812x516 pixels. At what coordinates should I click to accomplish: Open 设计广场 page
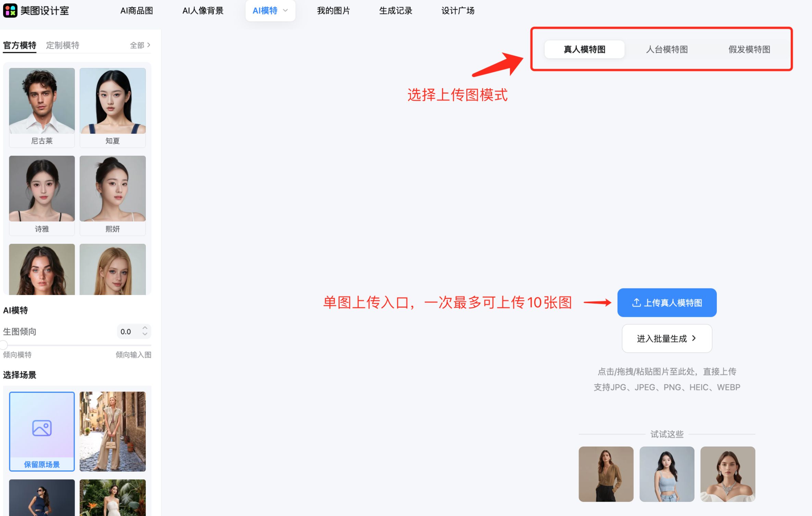click(x=458, y=11)
